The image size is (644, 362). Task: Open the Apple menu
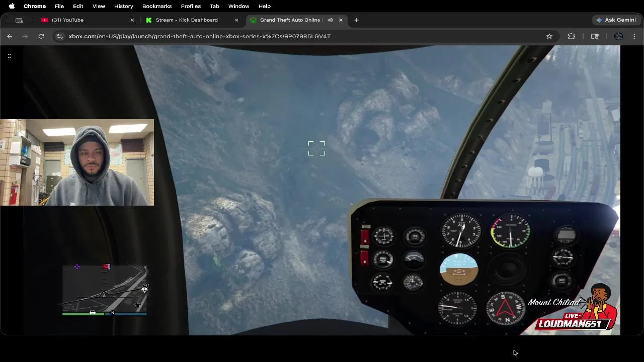point(12,6)
